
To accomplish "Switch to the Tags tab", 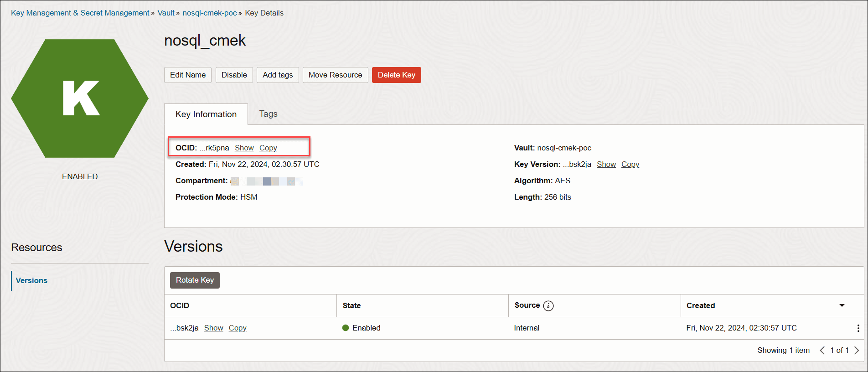I will pos(268,114).
